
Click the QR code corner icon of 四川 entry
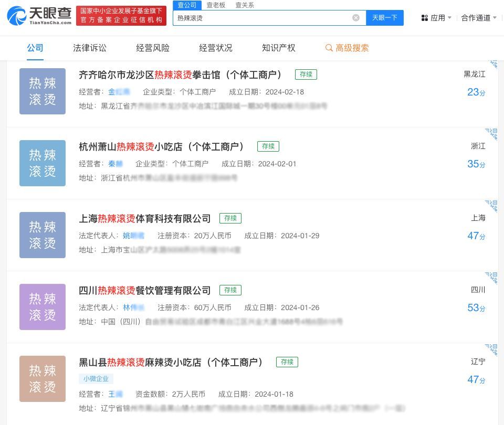492,278
